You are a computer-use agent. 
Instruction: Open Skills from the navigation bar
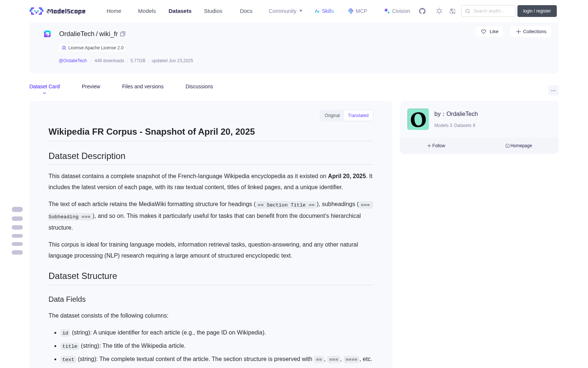point(325,11)
